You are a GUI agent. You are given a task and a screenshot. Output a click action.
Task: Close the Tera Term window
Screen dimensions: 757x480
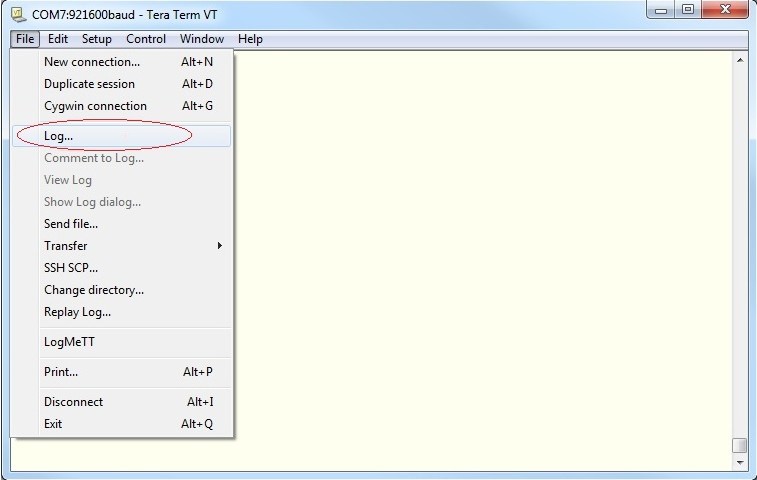pos(725,10)
